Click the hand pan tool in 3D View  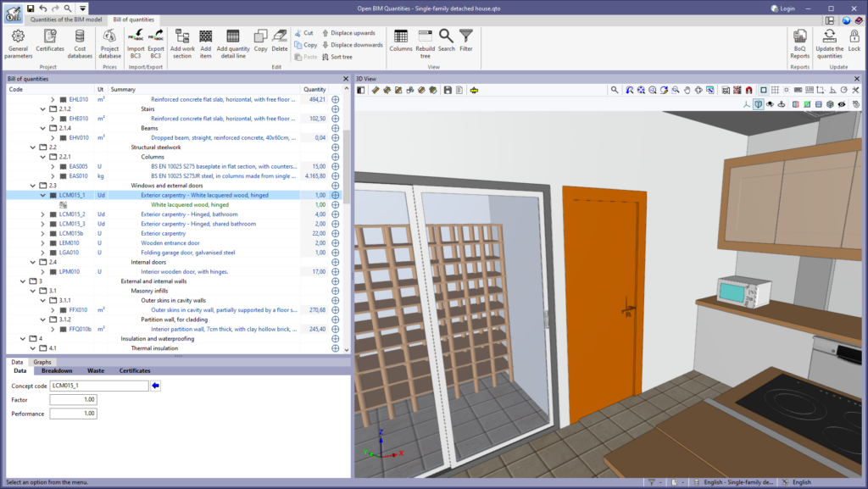[x=687, y=90]
